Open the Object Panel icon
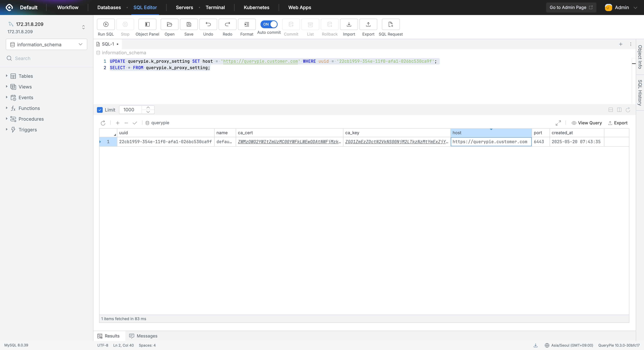This screenshot has height=350, width=644. pos(147,24)
